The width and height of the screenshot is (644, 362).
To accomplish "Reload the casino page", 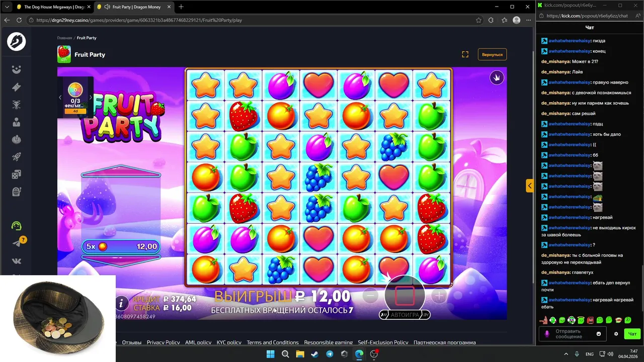I will click(19, 20).
